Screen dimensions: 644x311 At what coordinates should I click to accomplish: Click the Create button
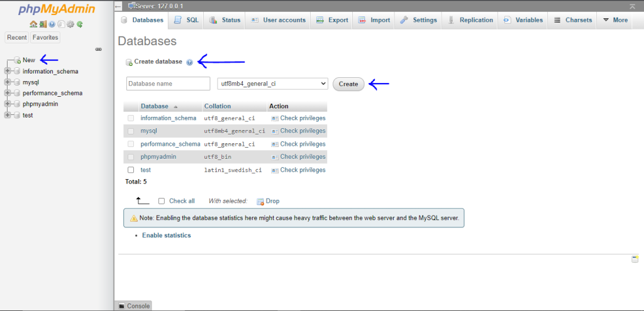[x=348, y=84]
